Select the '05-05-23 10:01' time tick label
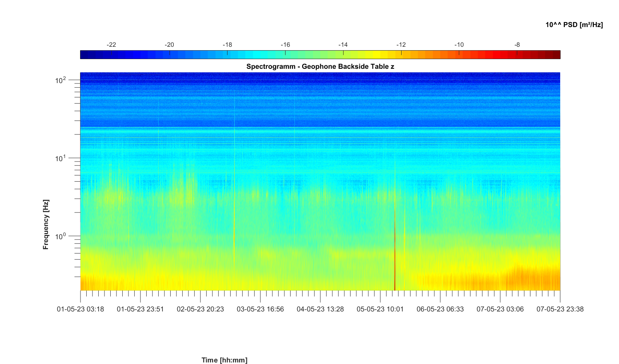Image resolution: width=619 pixels, height=364 pixels. [x=380, y=309]
